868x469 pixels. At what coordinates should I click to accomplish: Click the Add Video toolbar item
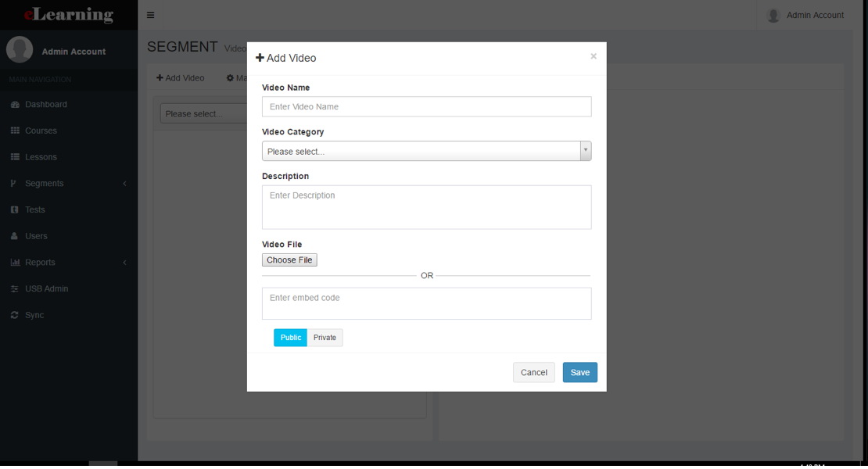click(180, 77)
